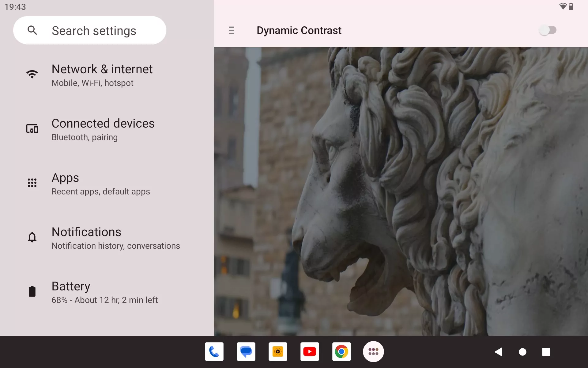588x368 pixels.
Task: Open the Apps settings entry
Action: point(107,184)
